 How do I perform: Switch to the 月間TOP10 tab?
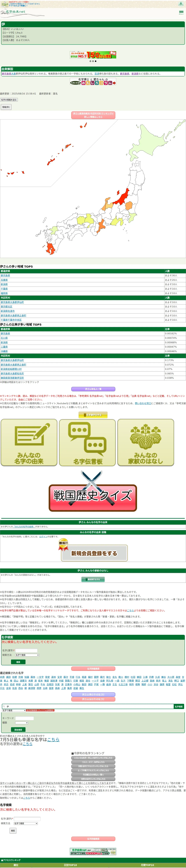tap(147, 865)
